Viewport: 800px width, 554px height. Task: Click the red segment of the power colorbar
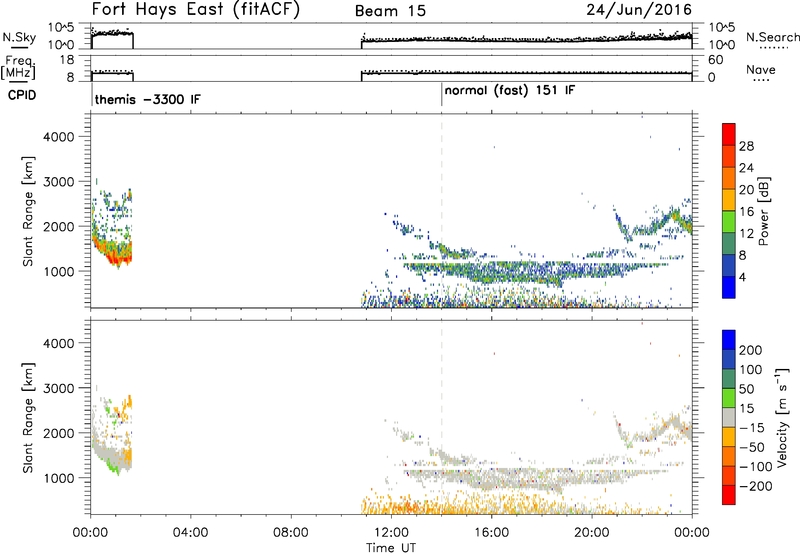[x=729, y=135]
